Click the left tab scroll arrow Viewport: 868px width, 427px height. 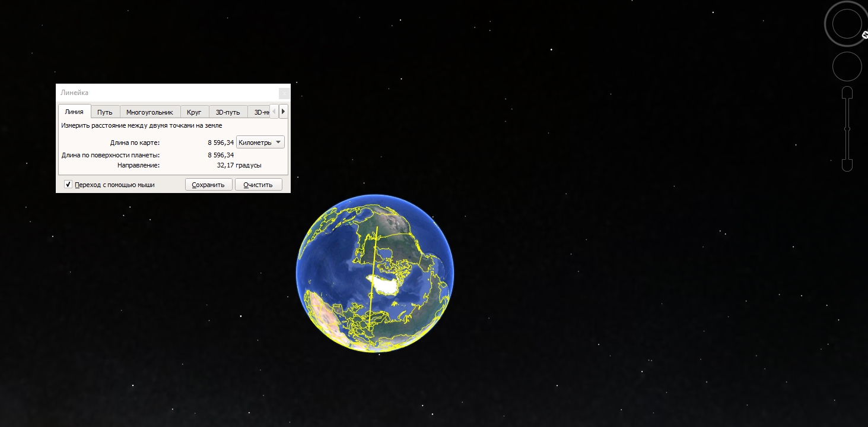click(274, 112)
